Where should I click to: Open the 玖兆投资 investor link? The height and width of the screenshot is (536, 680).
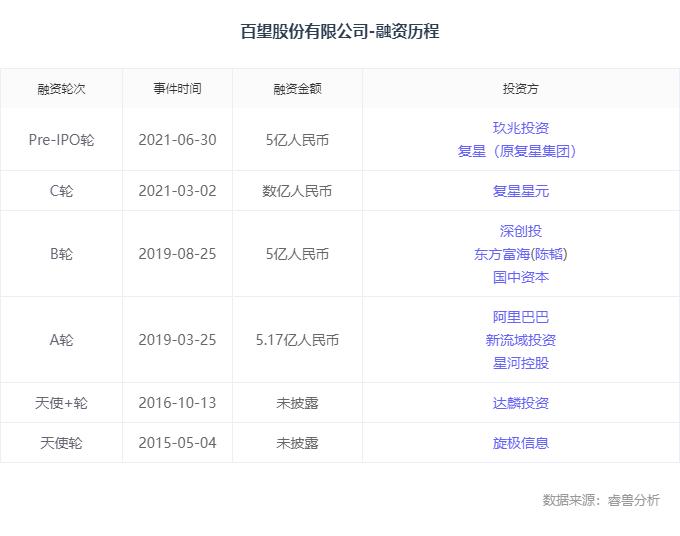(x=520, y=128)
